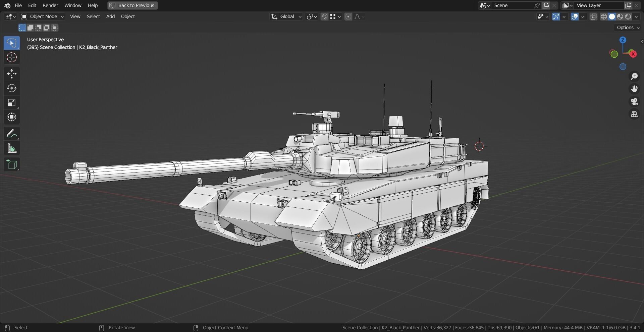Image resolution: width=644 pixels, height=332 pixels.
Task: Open the viewport Select menu
Action: pos(93,16)
